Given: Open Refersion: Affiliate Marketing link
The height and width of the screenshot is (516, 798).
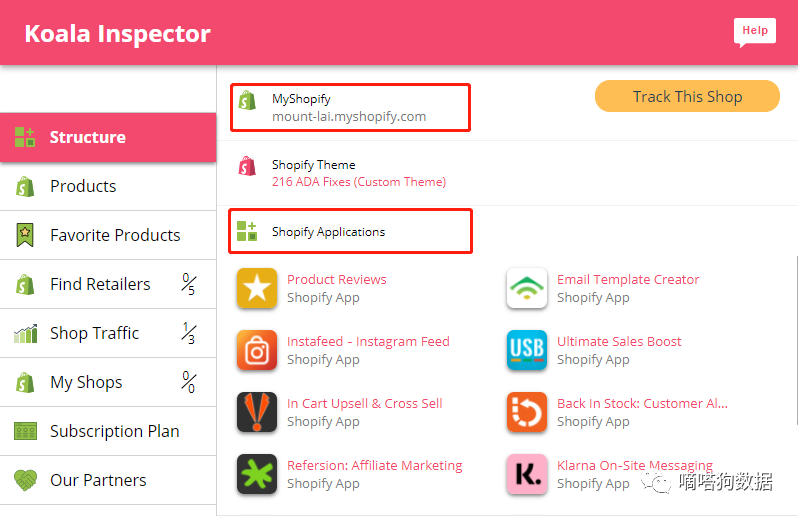Looking at the screenshot, I should click(375, 466).
